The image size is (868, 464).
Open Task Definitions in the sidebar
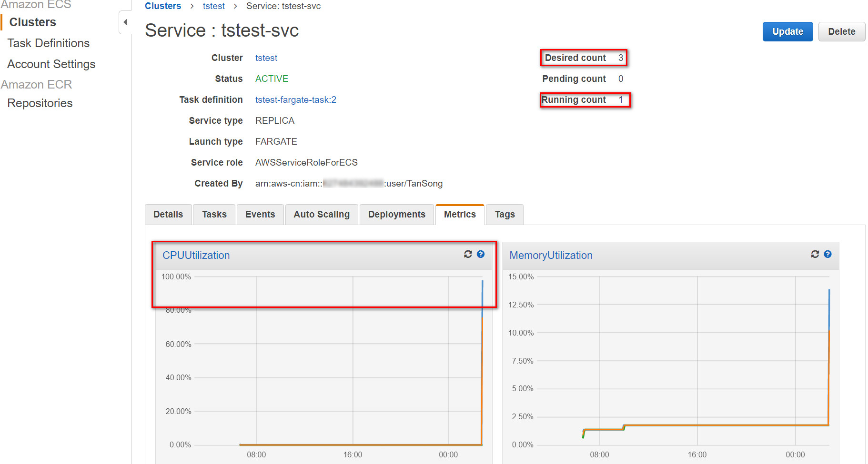(49, 43)
